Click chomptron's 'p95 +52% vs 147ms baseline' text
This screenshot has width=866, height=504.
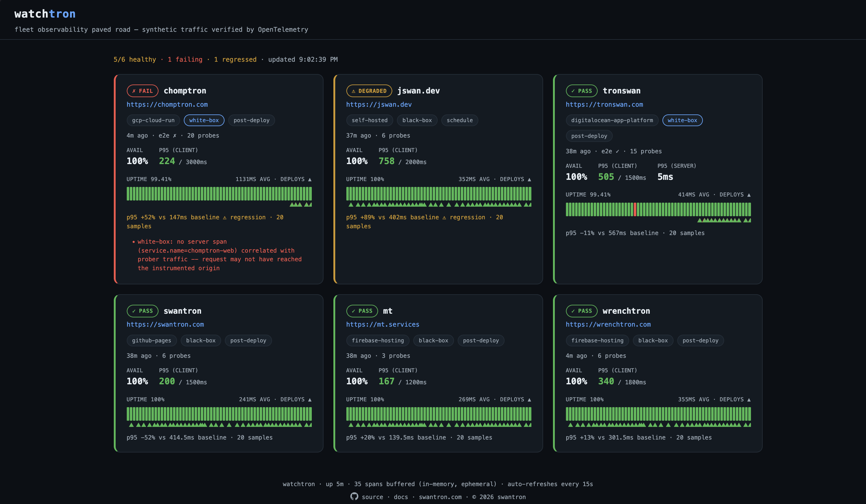click(x=173, y=217)
